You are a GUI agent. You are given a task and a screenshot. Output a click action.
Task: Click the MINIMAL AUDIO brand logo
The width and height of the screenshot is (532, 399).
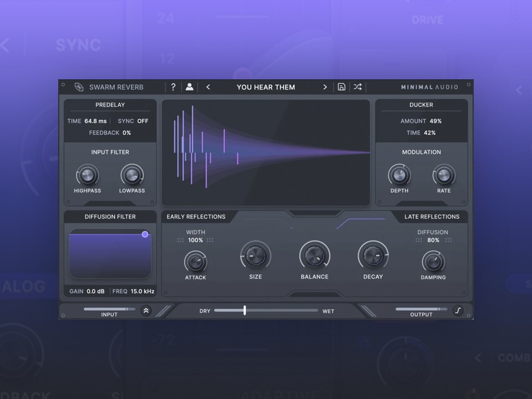click(429, 87)
